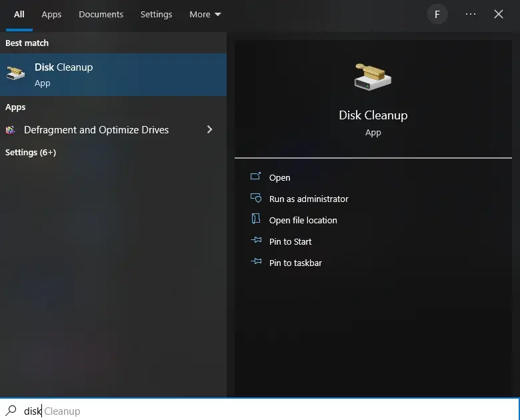Switch to the Apps search tab

pyautogui.click(x=51, y=14)
